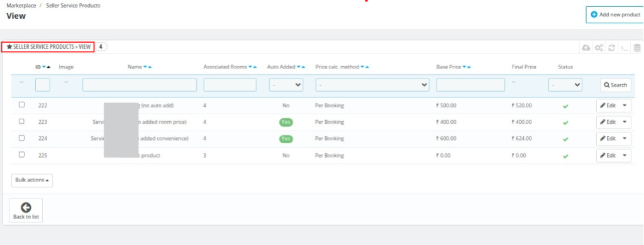Open the Bulk actions menu
This screenshot has height=245, width=644.
(32, 180)
